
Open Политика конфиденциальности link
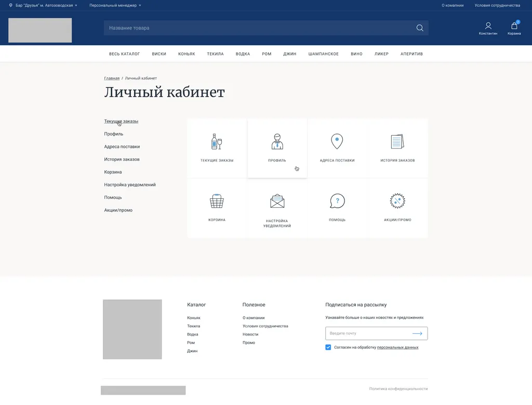pos(398,388)
